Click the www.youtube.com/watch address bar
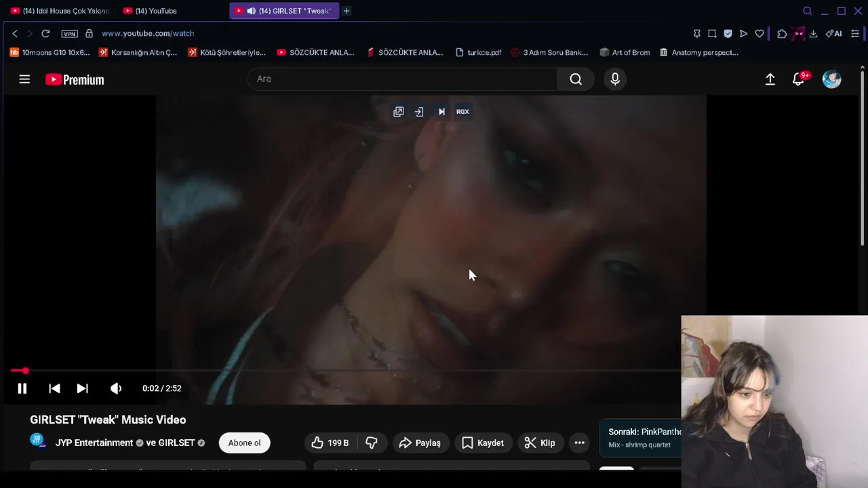 click(x=148, y=33)
